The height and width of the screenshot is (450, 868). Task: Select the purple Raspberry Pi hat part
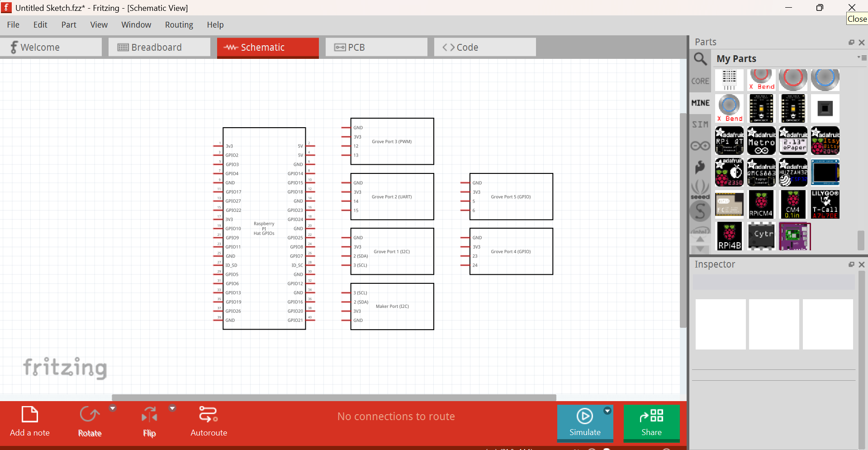(x=795, y=236)
